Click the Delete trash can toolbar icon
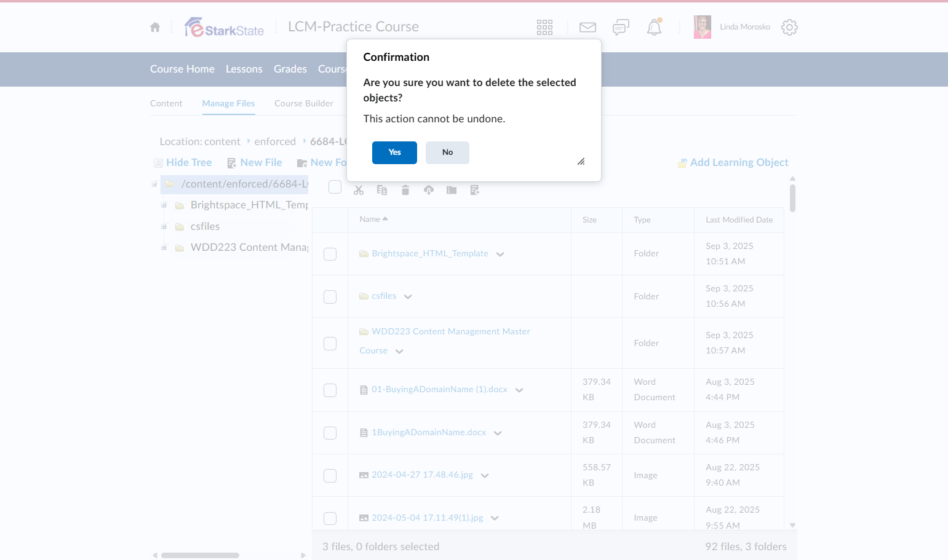 pyautogui.click(x=405, y=190)
